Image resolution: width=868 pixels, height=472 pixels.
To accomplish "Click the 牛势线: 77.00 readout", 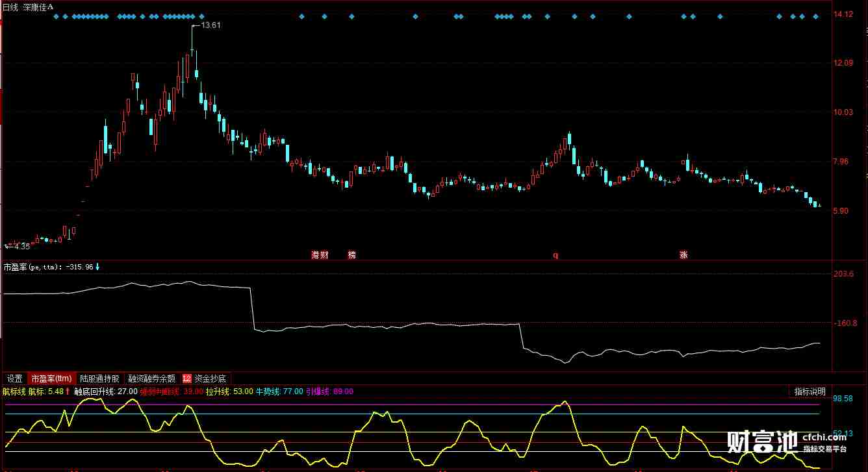I will point(279,391).
